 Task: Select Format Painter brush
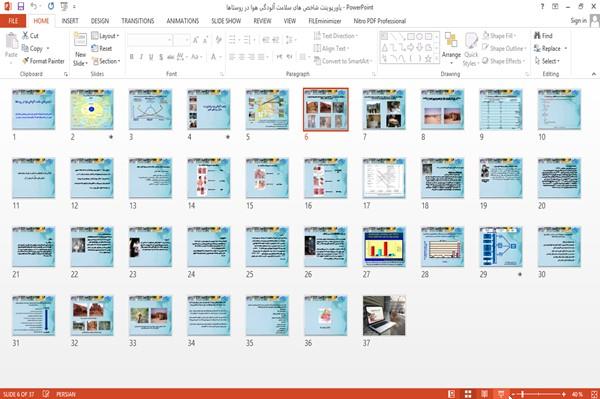(43, 61)
